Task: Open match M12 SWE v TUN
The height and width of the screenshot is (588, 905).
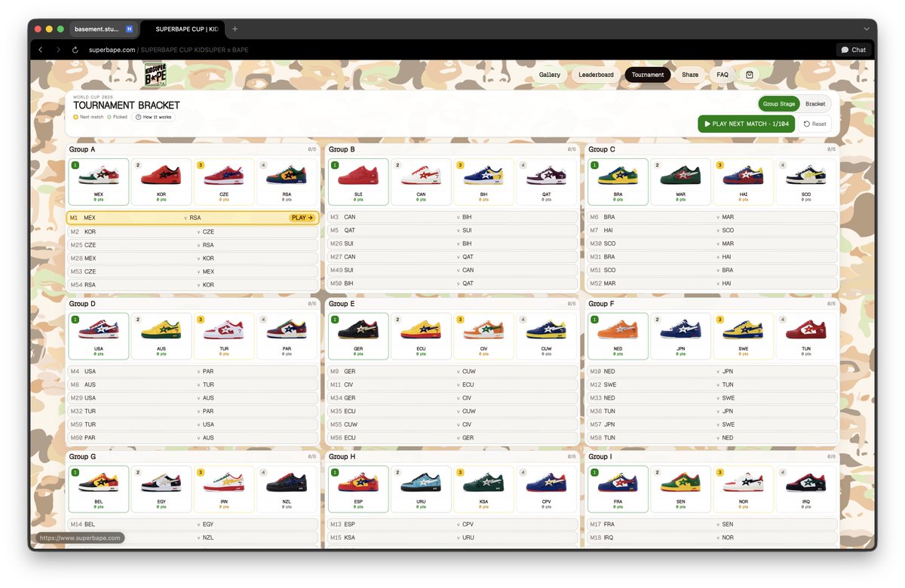Action: (712, 384)
